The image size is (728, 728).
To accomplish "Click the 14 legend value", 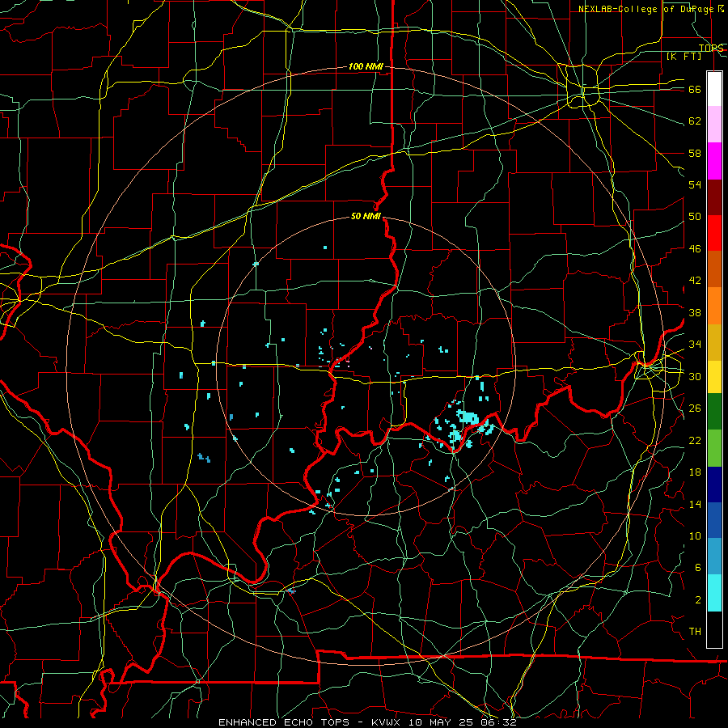I will [x=695, y=504].
